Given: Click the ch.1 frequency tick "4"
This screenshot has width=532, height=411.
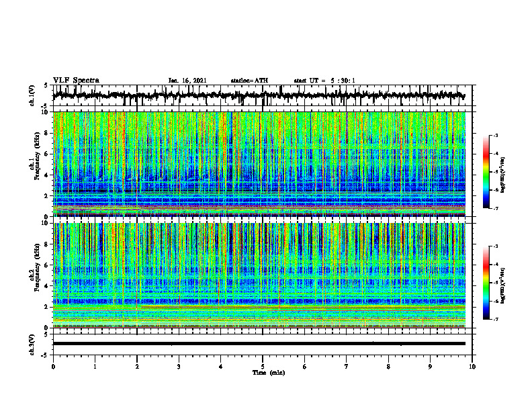Looking at the screenshot, I should pyautogui.click(x=46, y=175).
